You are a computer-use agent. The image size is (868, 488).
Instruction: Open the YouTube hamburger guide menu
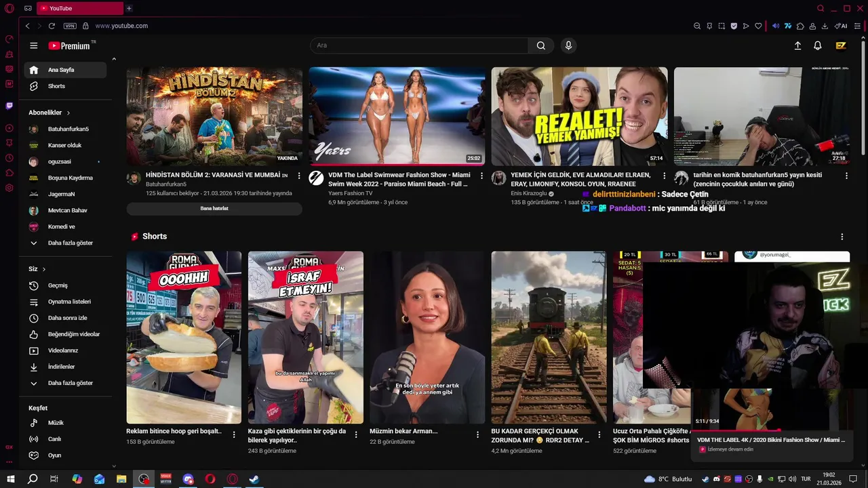[x=34, y=45]
